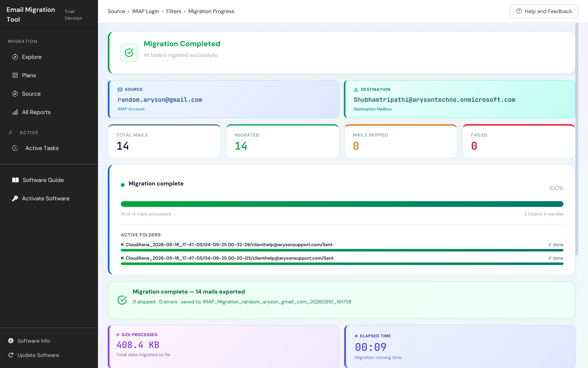Click the 00:09 elapsed time value

click(x=371, y=347)
